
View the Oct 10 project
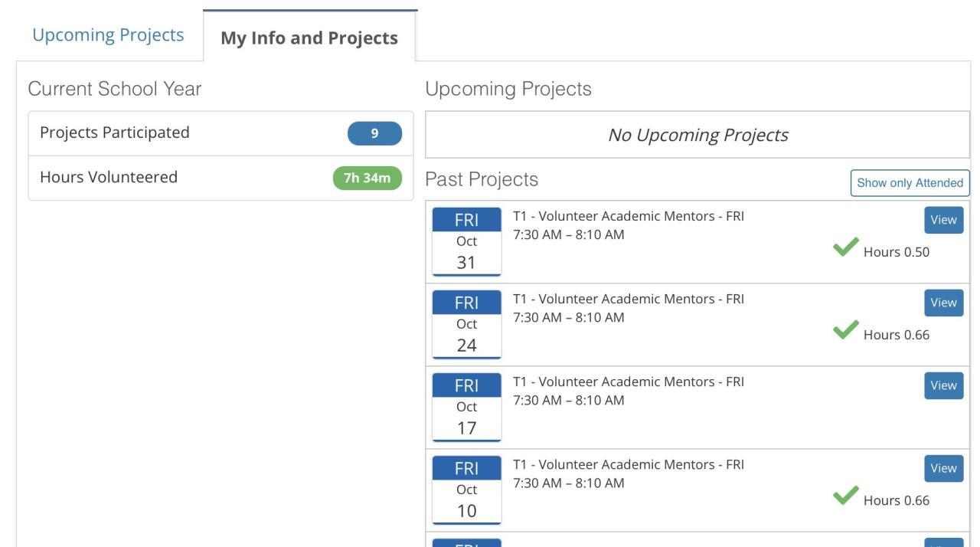[943, 468]
